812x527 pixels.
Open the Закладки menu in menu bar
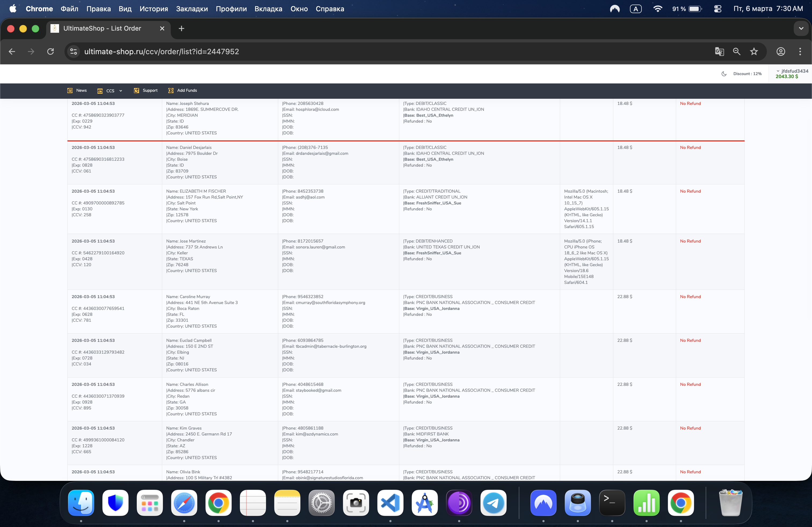click(192, 9)
